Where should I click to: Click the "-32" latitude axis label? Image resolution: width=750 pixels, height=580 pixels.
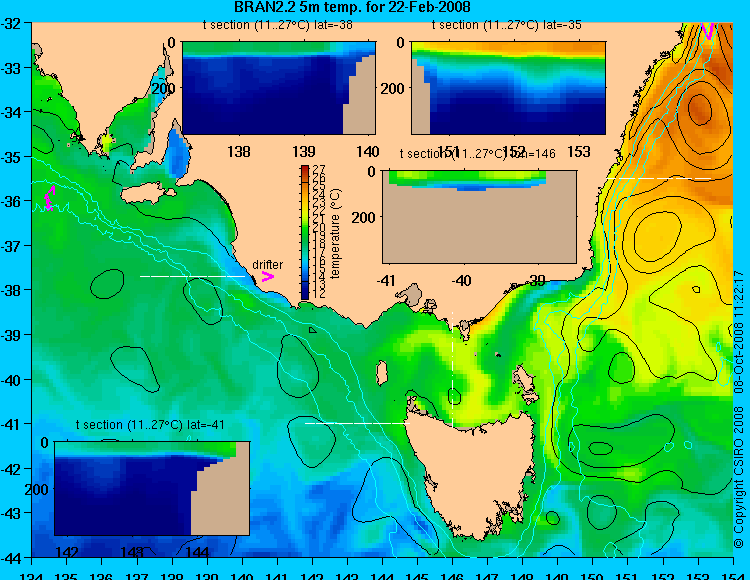(11, 24)
